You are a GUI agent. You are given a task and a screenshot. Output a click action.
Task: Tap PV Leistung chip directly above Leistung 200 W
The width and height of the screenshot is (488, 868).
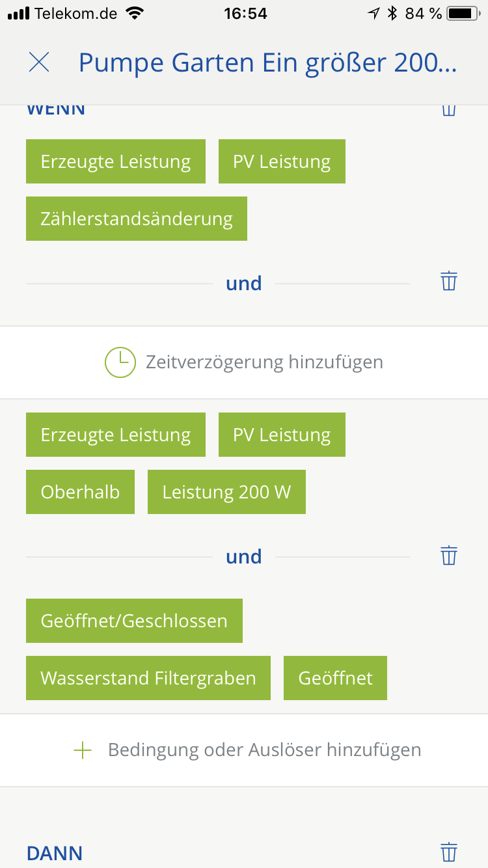click(x=282, y=435)
